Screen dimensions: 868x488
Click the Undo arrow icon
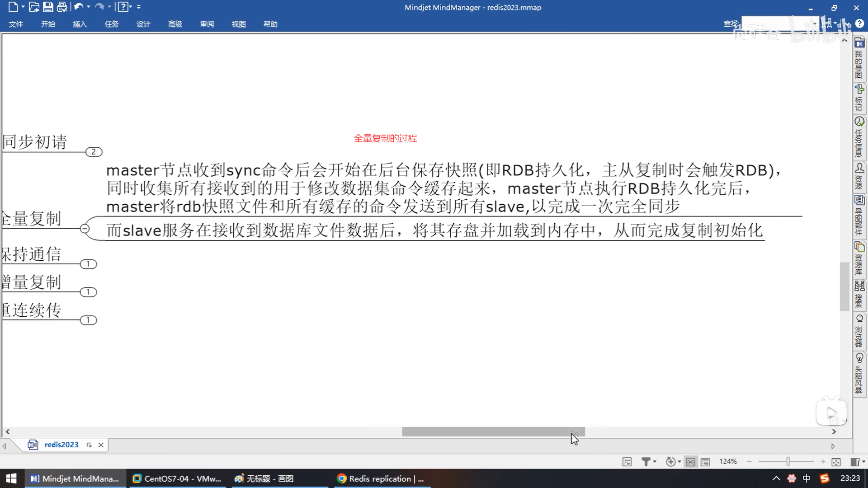coord(78,7)
